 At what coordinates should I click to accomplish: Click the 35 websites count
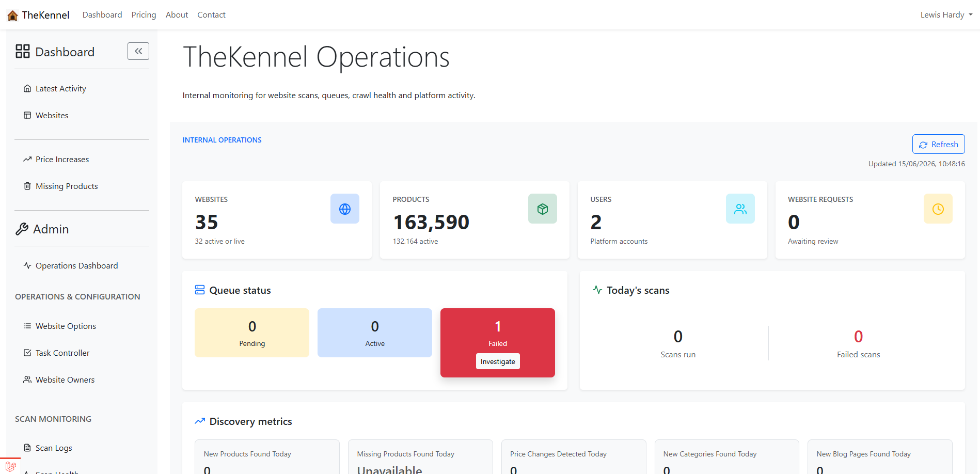click(207, 222)
